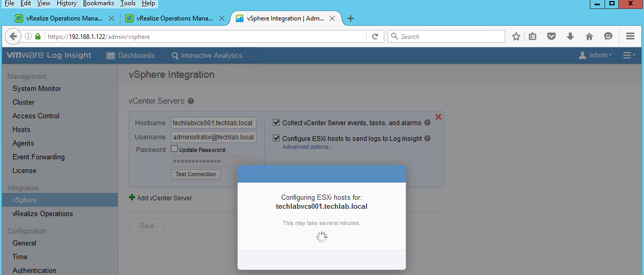Click the smiley chat icon in toolbar

pos(608,36)
